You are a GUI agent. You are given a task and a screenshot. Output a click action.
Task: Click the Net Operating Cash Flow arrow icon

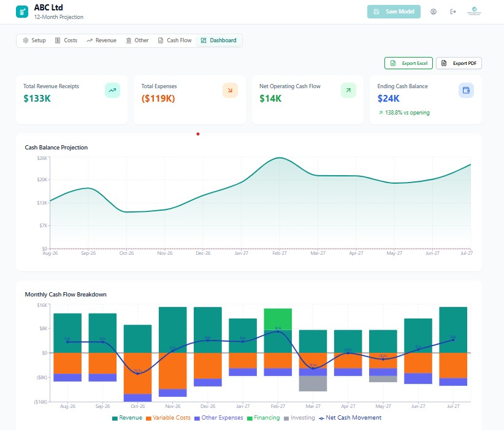coord(348,90)
